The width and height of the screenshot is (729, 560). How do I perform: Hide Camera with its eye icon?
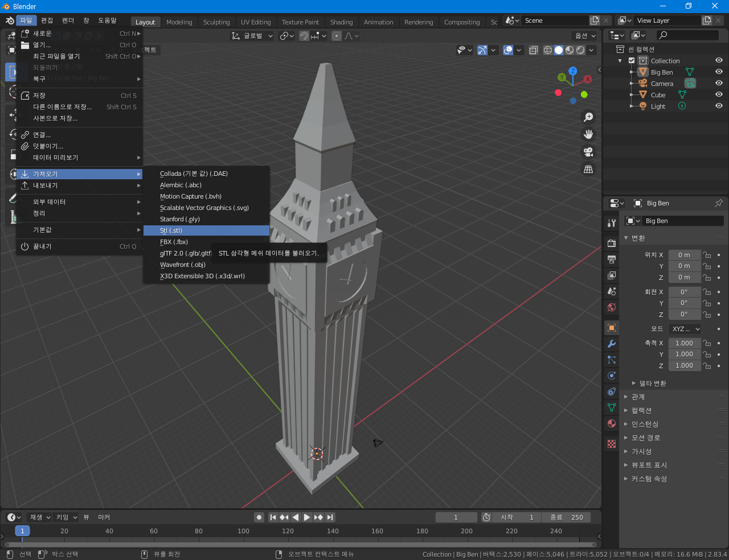[719, 83]
